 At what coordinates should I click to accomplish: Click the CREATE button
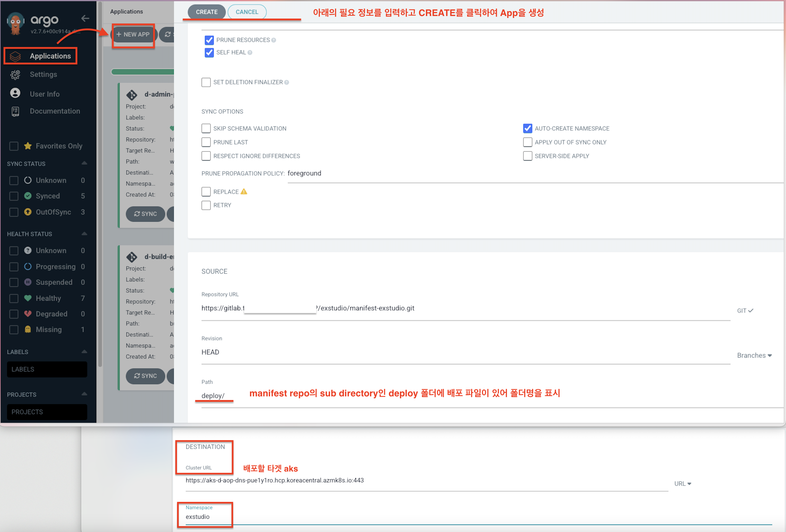pyautogui.click(x=207, y=12)
